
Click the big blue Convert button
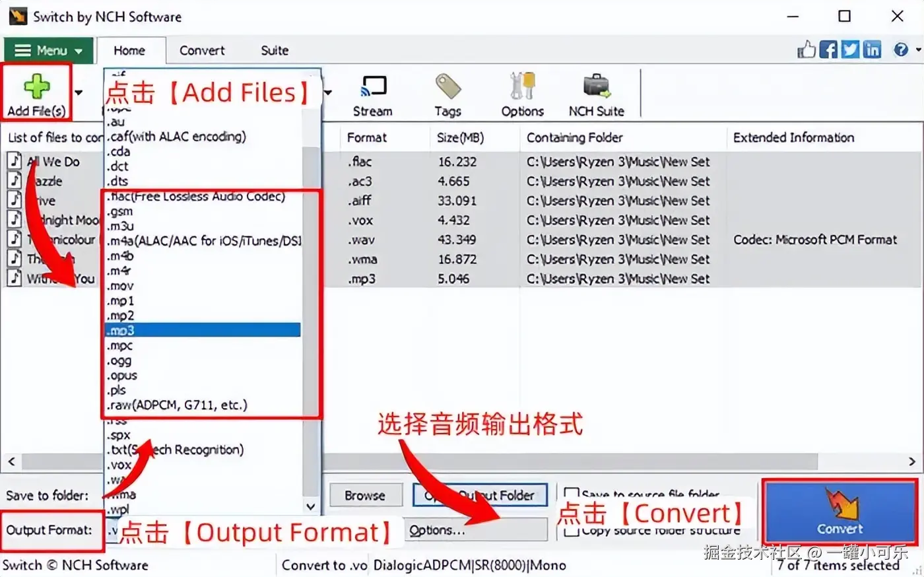(x=840, y=512)
